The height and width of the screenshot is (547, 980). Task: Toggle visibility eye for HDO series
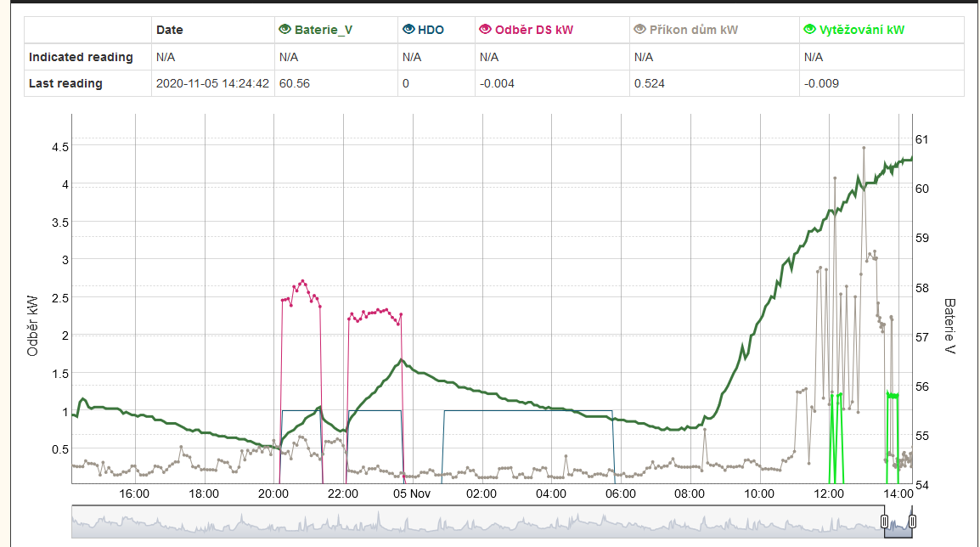point(408,30)
